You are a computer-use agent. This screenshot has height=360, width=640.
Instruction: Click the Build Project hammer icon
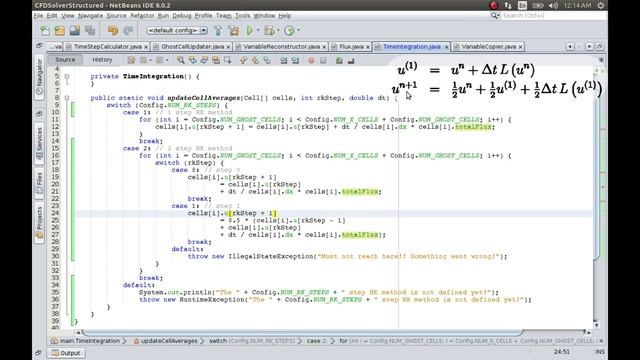[x=218, y=31]
